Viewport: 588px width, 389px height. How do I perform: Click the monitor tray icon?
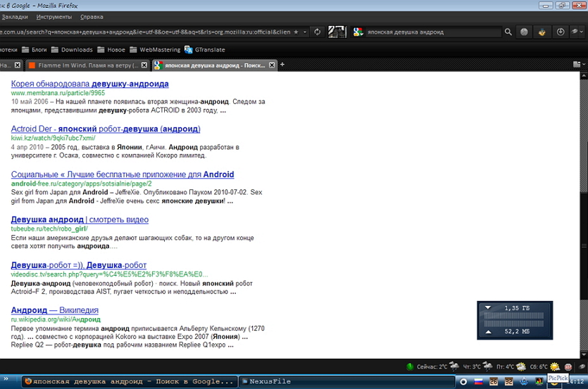[x=539, y=382]
